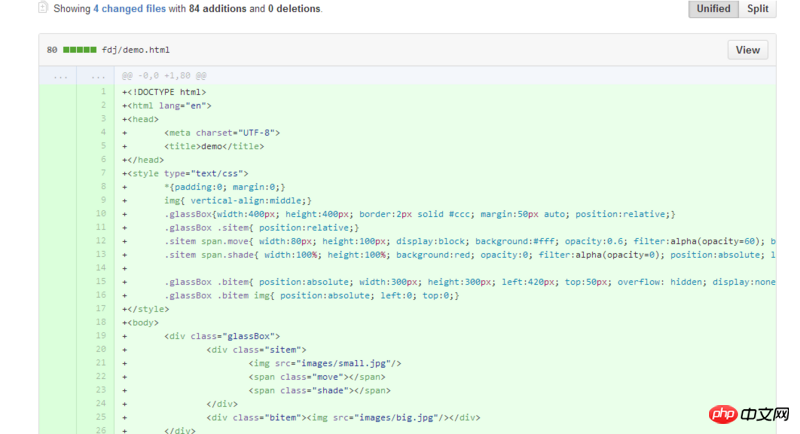Image resolution: width=800 pixels, height=434 pixels.
Task: Click line number 25 in the gutter
Action: (101, 417)
